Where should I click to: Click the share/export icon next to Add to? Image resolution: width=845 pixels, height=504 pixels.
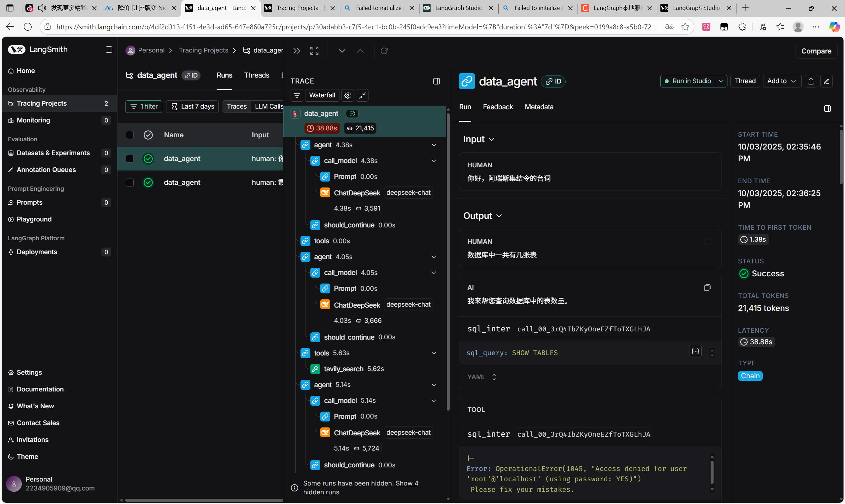[811, 81]
